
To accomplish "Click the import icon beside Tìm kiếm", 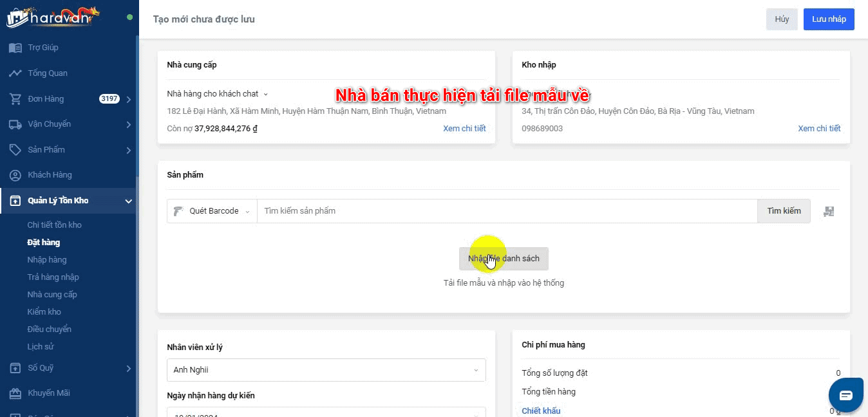I will pos(829,211).
